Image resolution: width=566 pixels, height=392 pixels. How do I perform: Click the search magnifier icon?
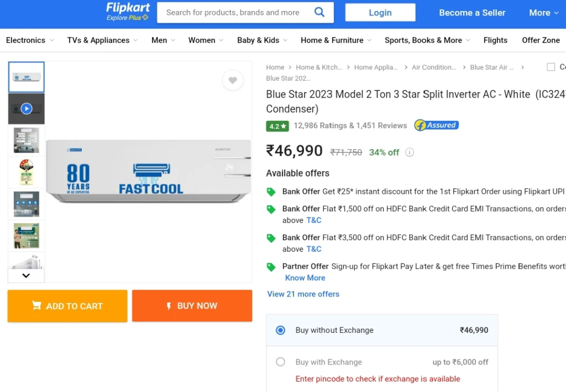(x=319, y=12)
